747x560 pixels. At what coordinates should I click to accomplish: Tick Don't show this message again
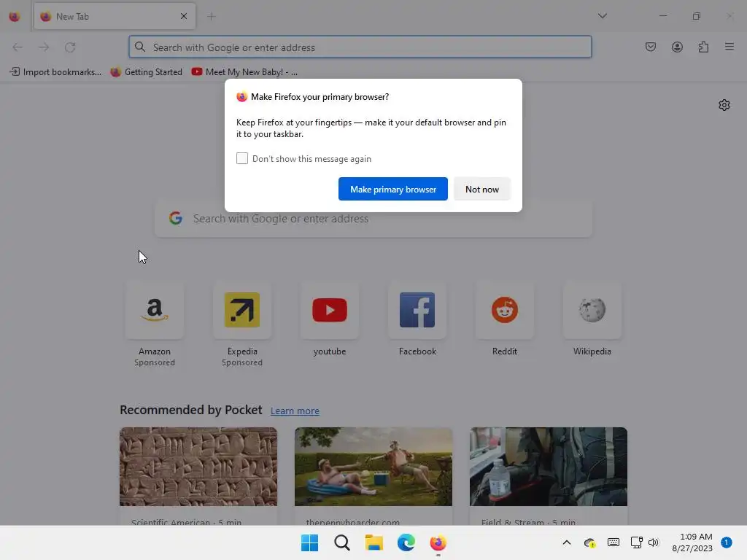pos(242,158)
